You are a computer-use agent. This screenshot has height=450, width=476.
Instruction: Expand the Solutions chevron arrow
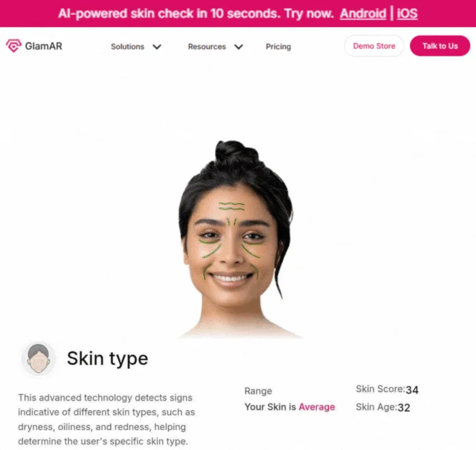157,47
